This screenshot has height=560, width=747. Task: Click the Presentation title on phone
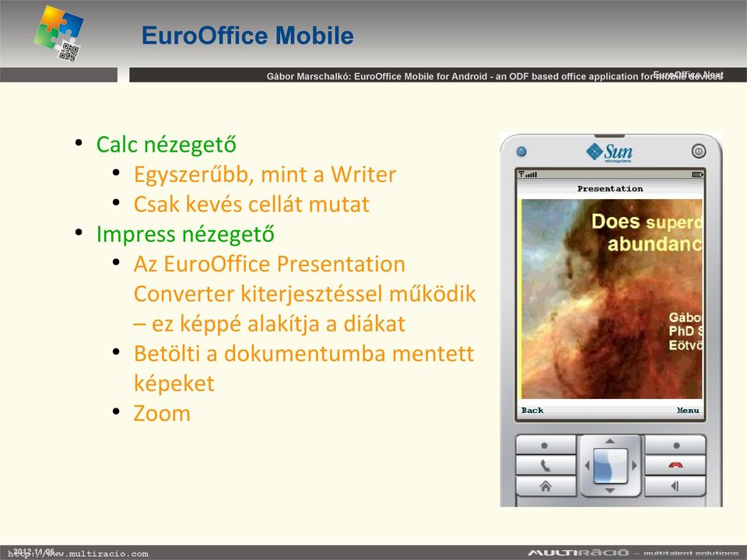tap(610, 189)
